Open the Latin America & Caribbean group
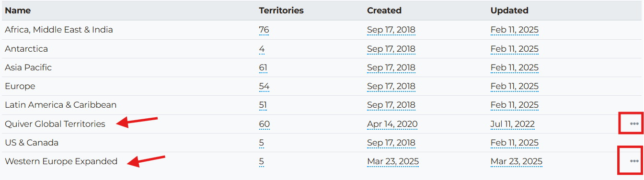This screenshot has height=180, width=644. coord(61,105)
